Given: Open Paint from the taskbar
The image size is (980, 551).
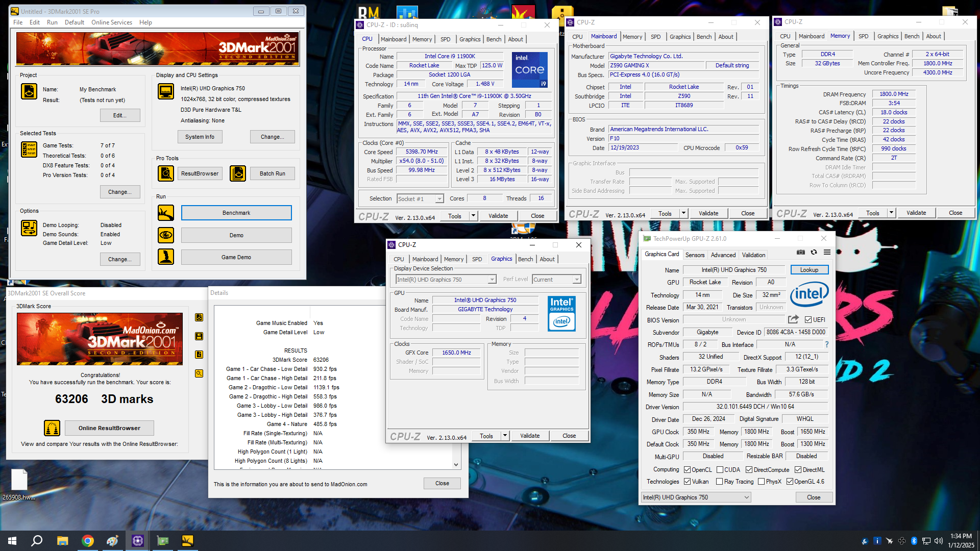Looking at the screenshot, I should [x=113, y=541].
